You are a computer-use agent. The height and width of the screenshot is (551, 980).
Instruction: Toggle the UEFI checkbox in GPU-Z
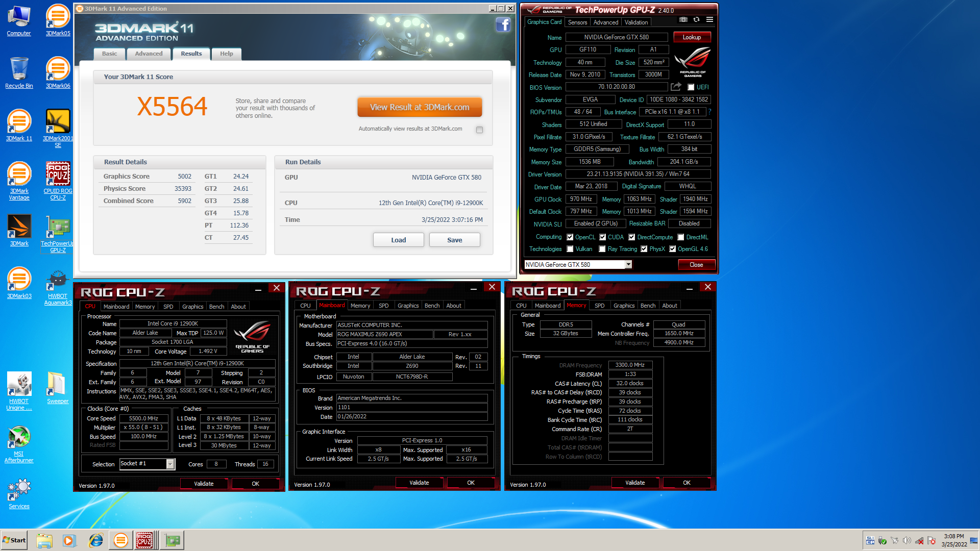691,87
